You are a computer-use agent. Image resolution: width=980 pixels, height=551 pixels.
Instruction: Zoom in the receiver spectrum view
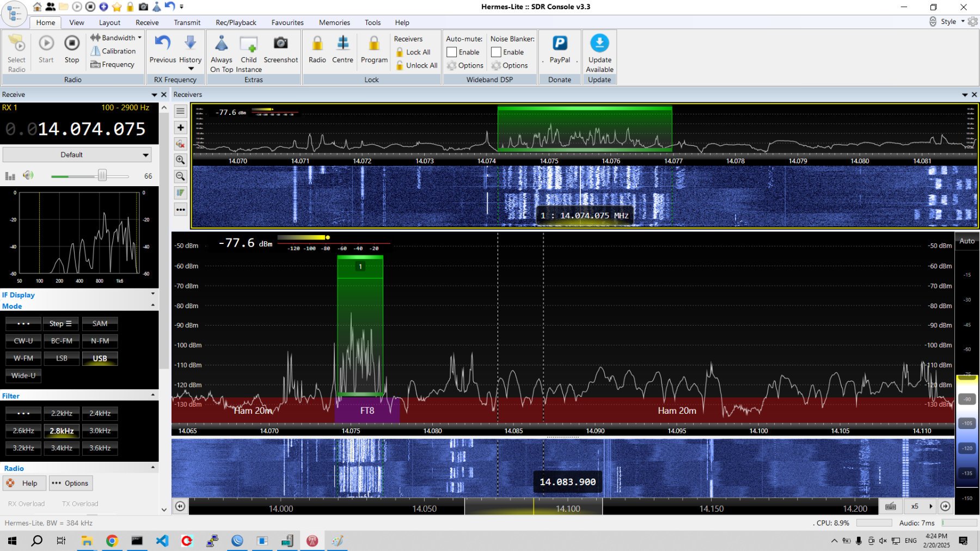180,160
